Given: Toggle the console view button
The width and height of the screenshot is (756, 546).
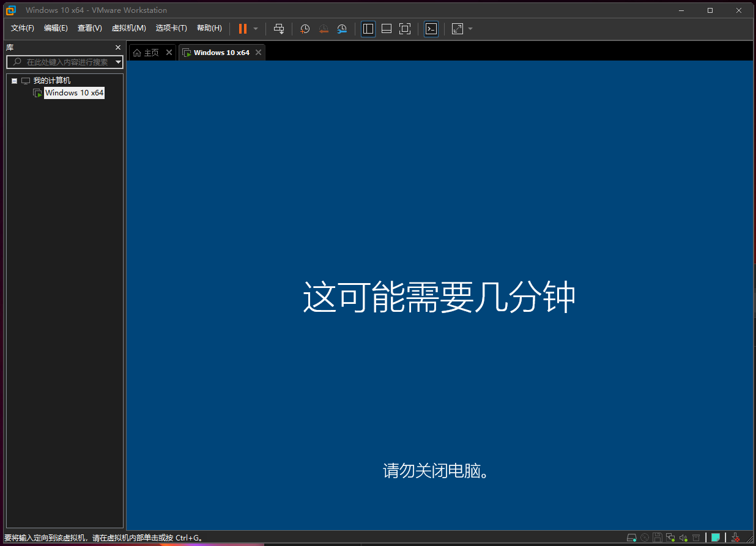Looking at the screenshot, I should tap(431, 29).
